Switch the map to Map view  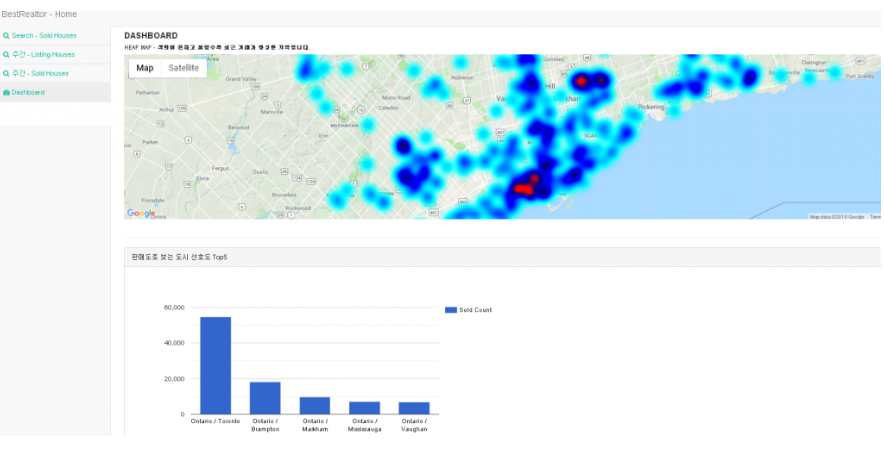[145, 68]
